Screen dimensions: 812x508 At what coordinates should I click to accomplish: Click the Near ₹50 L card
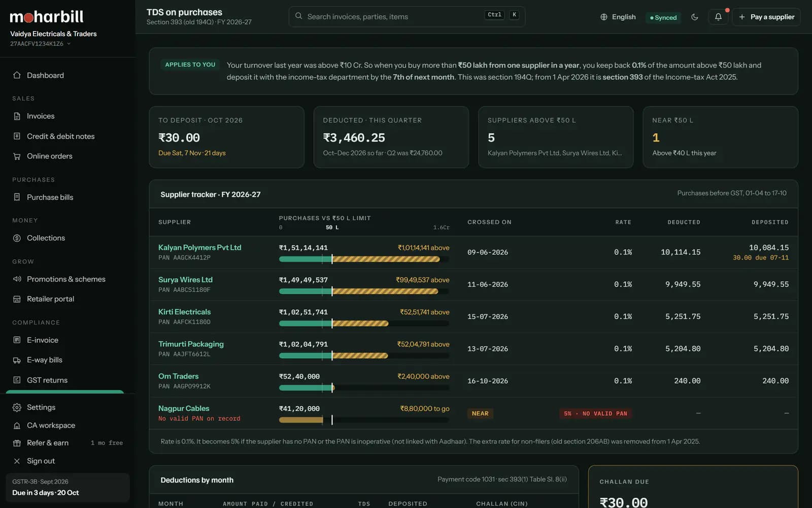(x=720, y=137)
